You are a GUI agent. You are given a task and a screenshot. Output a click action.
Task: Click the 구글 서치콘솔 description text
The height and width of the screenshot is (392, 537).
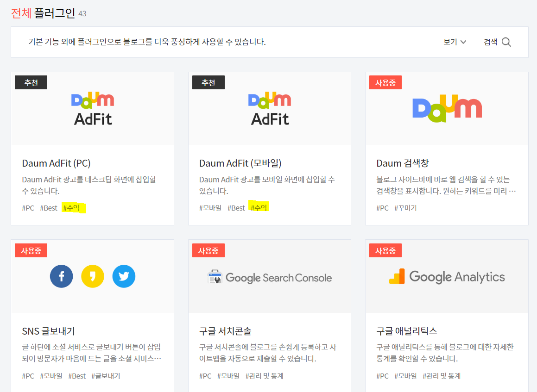[267, 353]
